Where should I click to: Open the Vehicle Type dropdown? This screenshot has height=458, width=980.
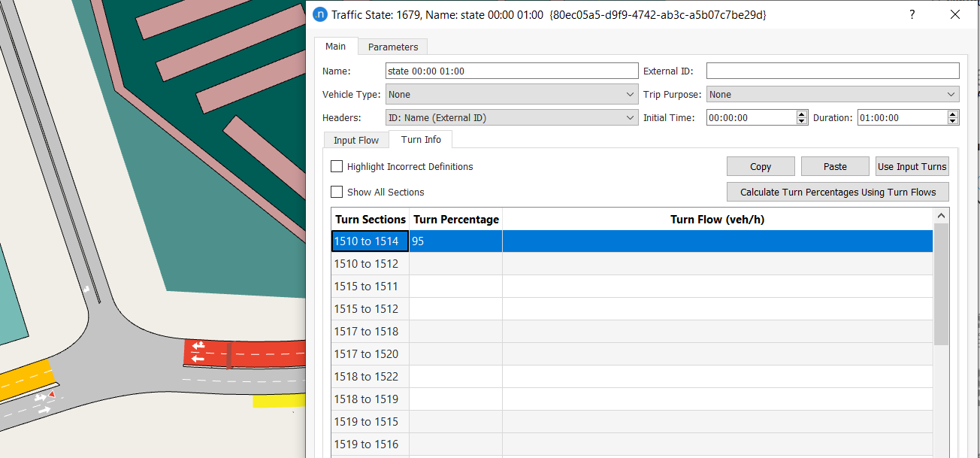[511, 95]
